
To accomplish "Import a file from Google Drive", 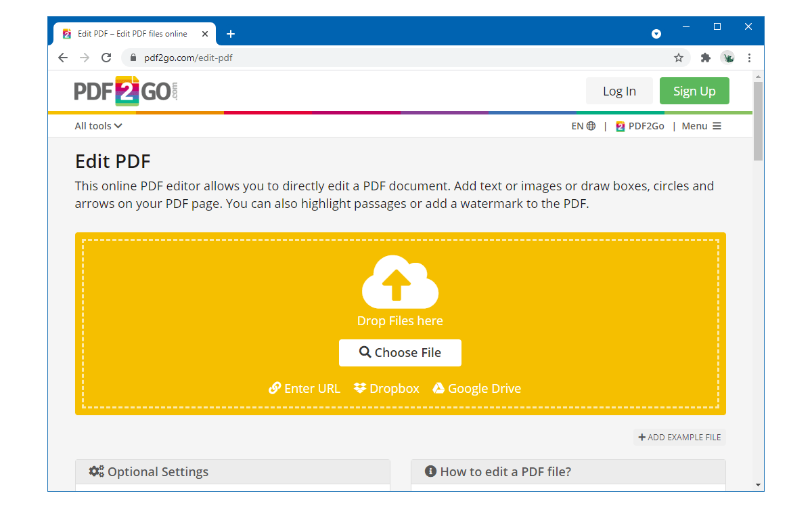I will [x=477, y=389].
